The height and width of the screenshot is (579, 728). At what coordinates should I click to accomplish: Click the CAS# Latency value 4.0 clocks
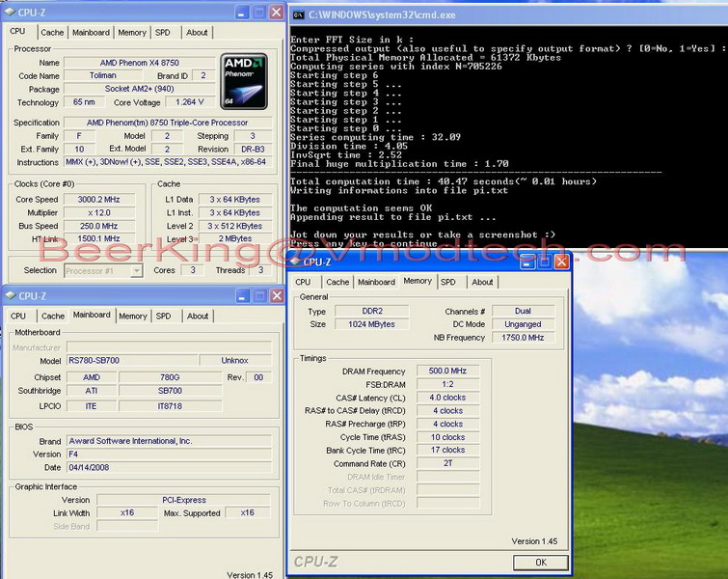[448, 398]
